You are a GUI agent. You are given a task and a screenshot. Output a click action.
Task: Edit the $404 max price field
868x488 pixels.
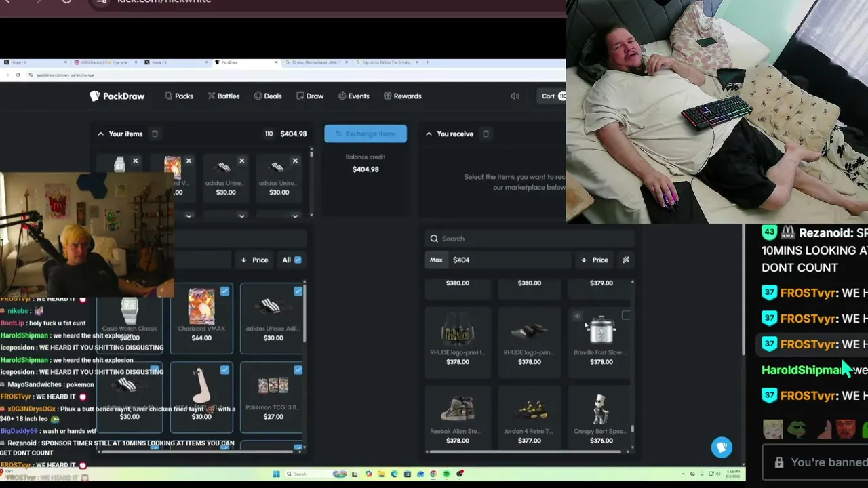(x=509, y=260)
